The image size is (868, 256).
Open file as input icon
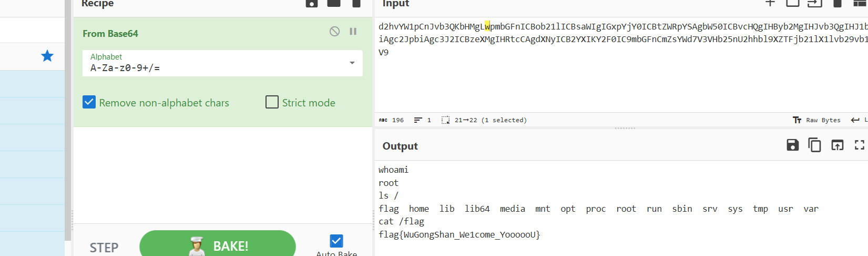(x=814, y=3)
